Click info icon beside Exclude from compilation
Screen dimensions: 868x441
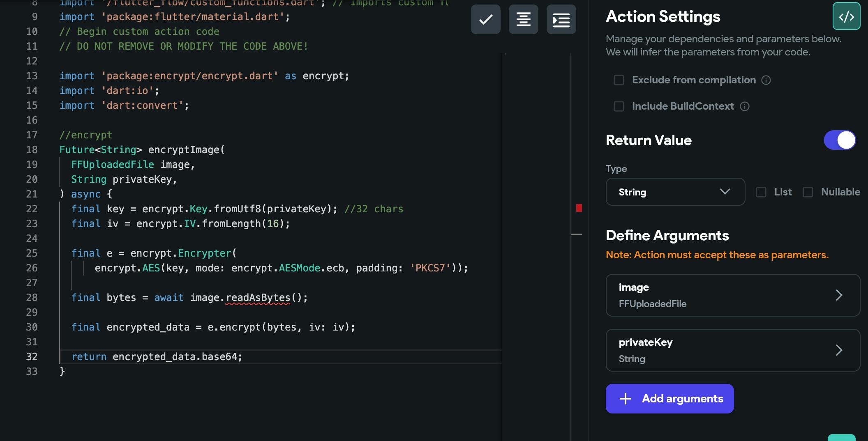coord(766,80)
